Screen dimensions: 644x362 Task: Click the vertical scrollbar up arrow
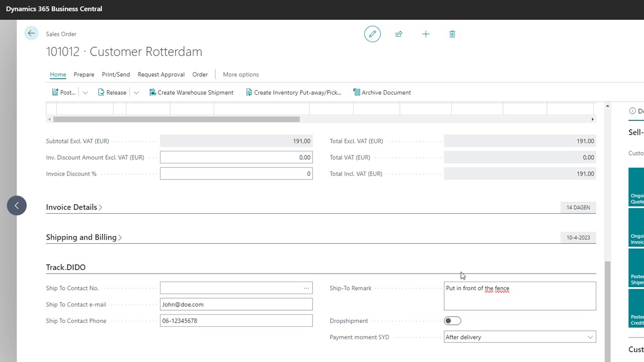(x=607, y=106)
